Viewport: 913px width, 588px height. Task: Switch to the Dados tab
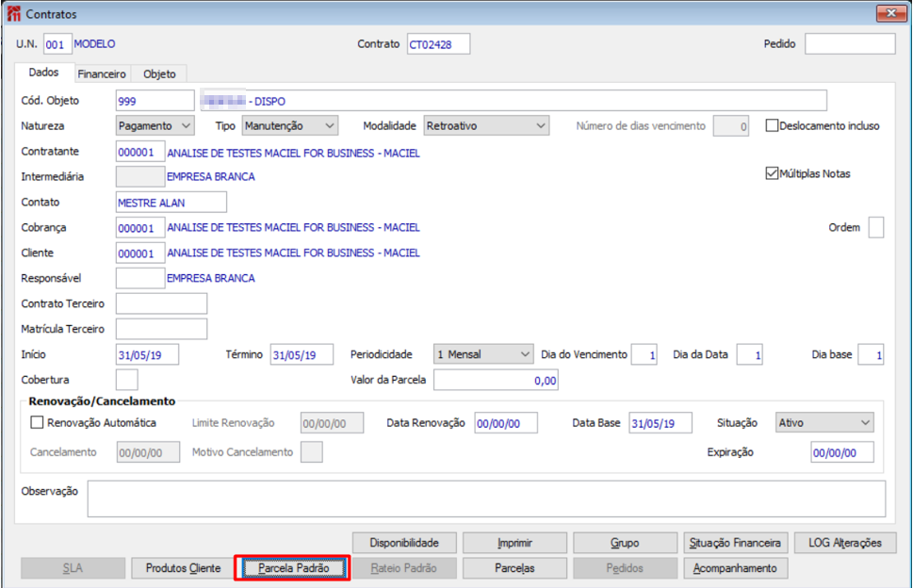(43, 73)
